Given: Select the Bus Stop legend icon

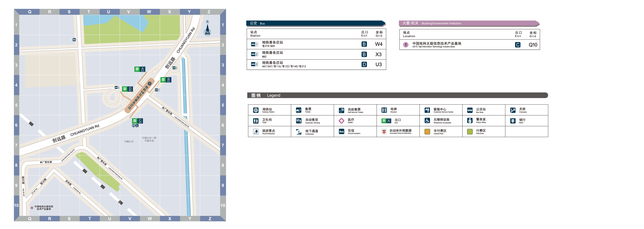Looking at the screenshot, I should coord(470,110).
